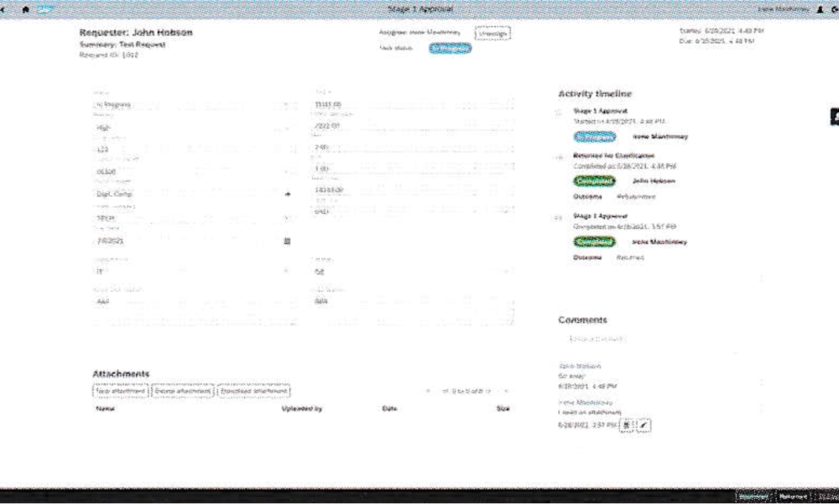The image size is (839, 504).
Task: Go to home via the house icon
Action: (x=25, y=8)
